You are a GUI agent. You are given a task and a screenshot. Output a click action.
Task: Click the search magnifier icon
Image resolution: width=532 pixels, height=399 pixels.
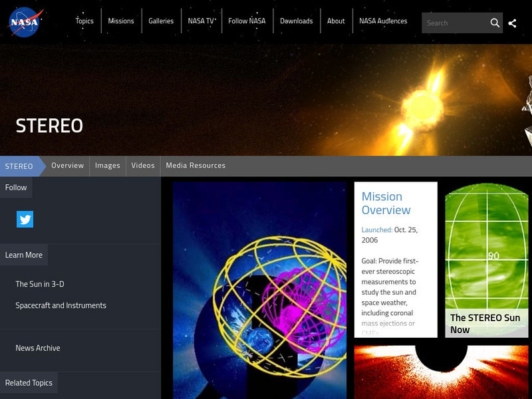pyautogui.click(x=495, y=23)
